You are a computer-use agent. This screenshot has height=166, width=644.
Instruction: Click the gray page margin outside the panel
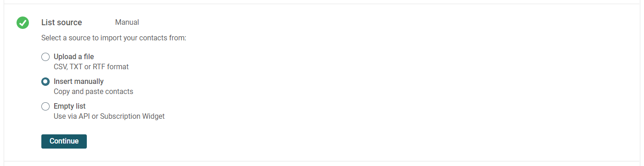click(x=642, y=83)
